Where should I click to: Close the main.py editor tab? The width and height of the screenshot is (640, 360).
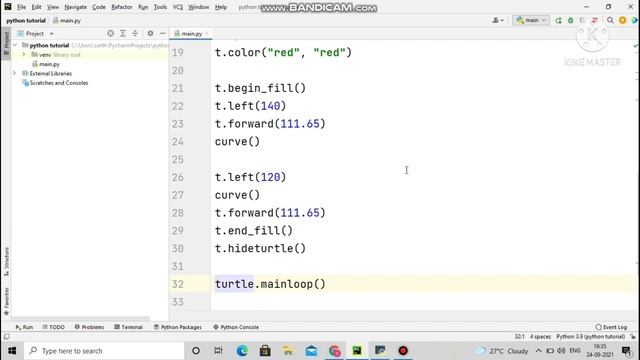click(x=207, y=33)
